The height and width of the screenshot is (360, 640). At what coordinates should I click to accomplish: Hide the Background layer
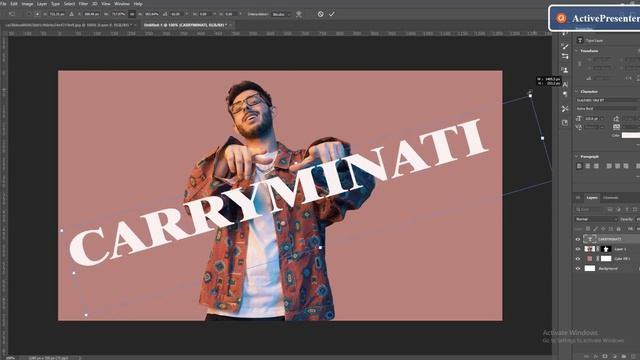pyautogui.click(x=578, y=269)
